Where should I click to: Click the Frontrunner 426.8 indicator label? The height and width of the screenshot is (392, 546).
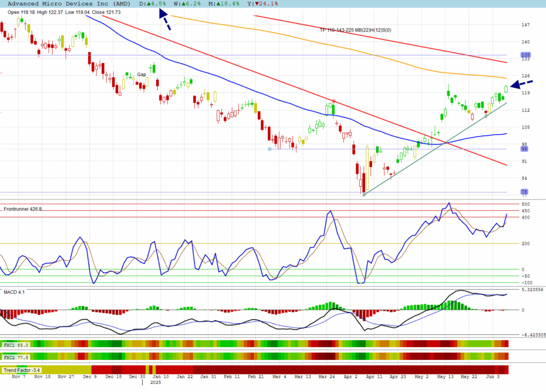pos(22,209)
